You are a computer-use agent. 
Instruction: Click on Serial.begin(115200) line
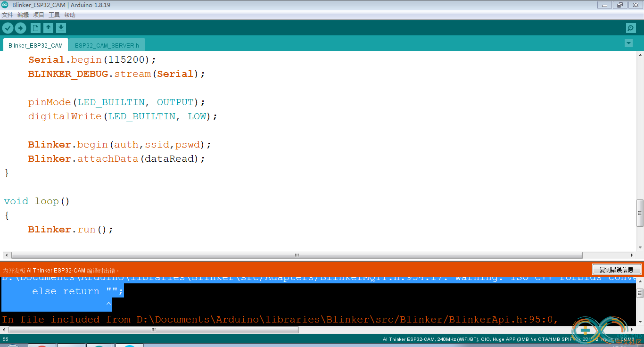point(92,60)
